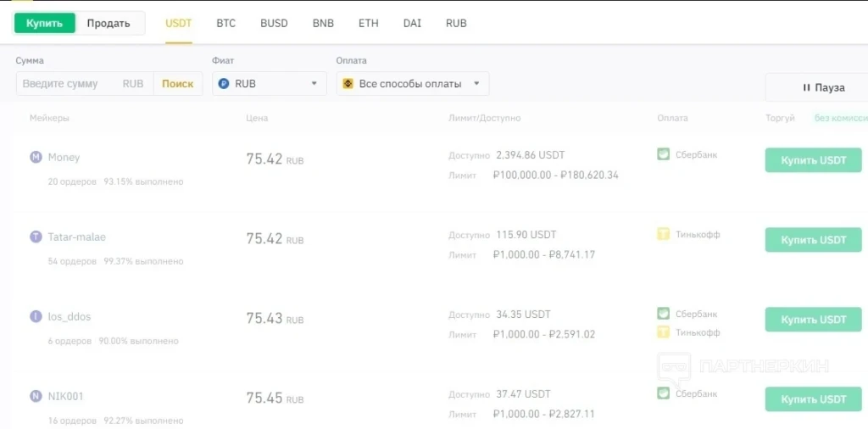Click 6 ордеров 90.00% выполнено stats

point(113,341)
